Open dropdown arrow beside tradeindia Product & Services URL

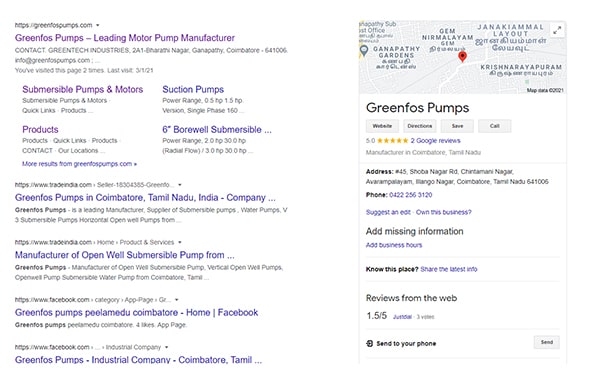click(180, 242)
